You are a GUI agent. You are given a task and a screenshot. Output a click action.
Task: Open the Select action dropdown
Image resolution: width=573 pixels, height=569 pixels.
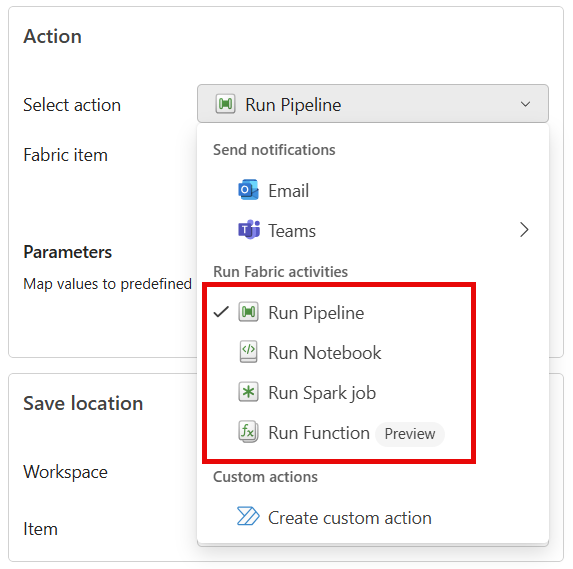pyautogui.click(x=373, y=104)
